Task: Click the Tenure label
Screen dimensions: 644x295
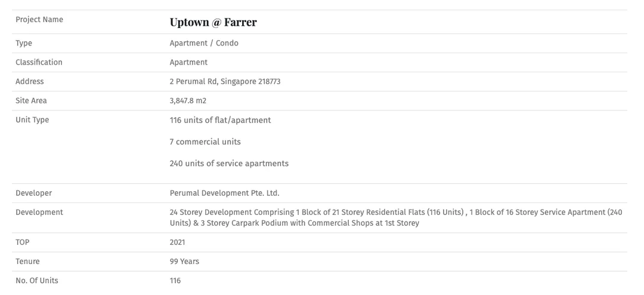Action: pos(27,262)
